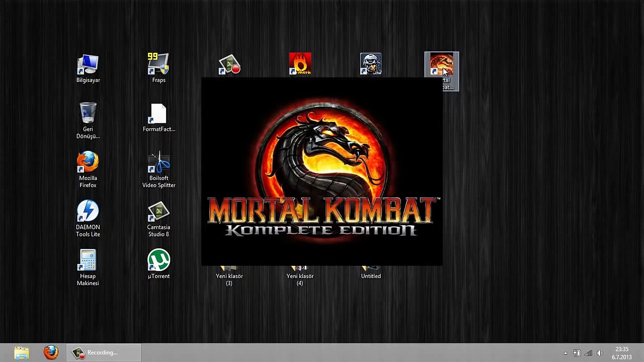This screenshot has width=644, height=362.
Task: Open the power battery tray icon
Action: click(577, 353)
